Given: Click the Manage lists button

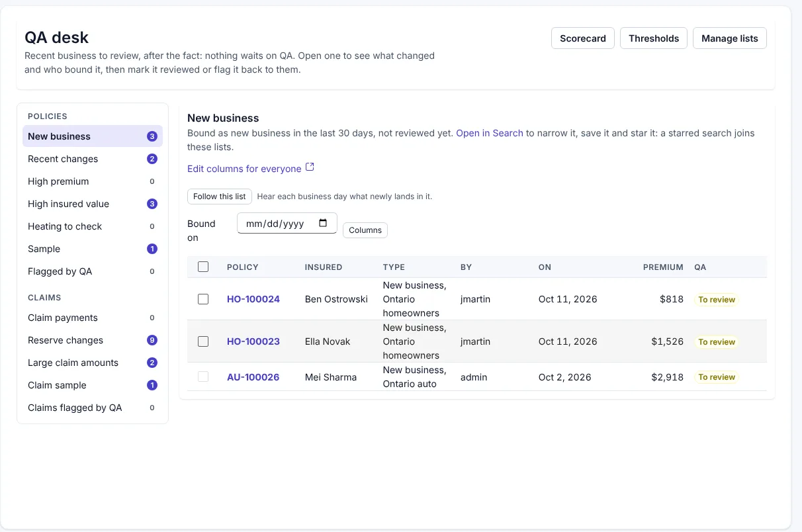Looking at the screenshot, I should [730, 38].
